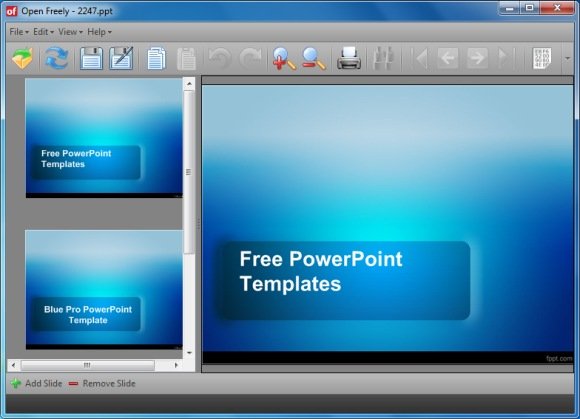Viewport: 580px width, 419px height.
Task: Click the horizontal scrollbar thumb
Action: [x=87, y=365]
